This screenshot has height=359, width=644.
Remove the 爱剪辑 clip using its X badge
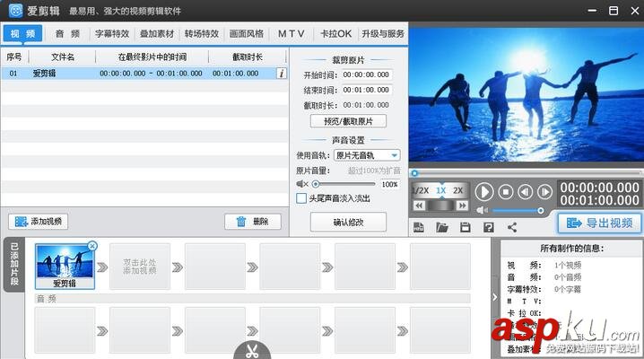pos(92,246)
